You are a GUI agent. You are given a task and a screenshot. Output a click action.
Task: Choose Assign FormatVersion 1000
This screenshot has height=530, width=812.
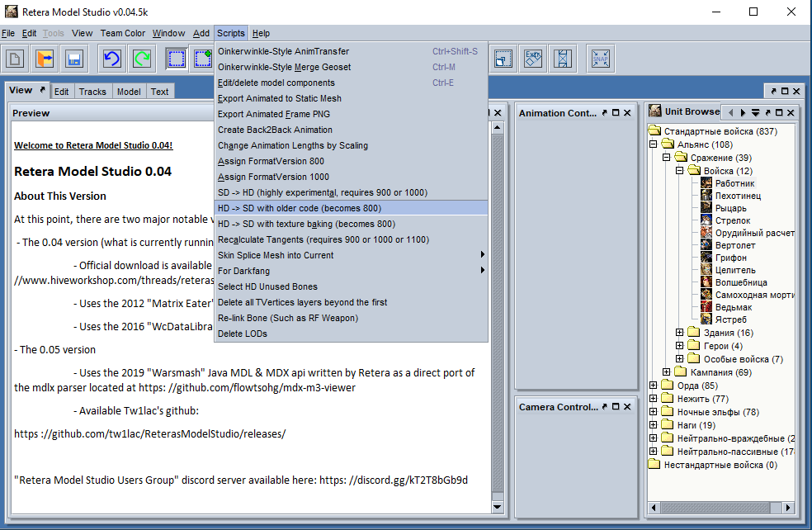point(351,177)
